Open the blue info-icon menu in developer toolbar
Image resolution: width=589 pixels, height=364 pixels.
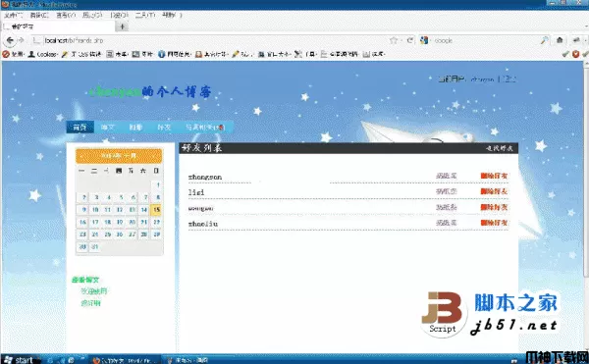[x=175, y=54]
